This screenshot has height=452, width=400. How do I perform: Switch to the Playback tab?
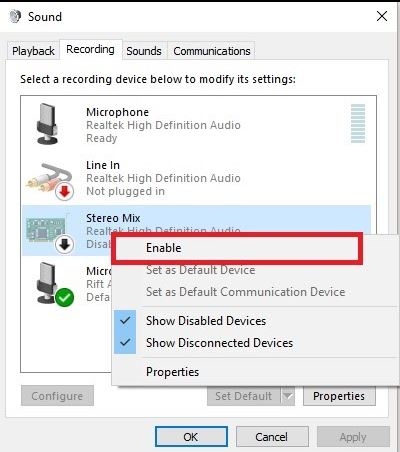tap(33, 51)
